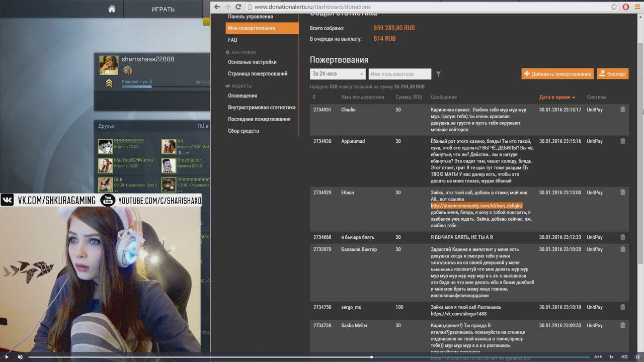The image size is (644, 362).
Task: Select Мои пожертвования sidebar item
Action: (x=262, y=28)
